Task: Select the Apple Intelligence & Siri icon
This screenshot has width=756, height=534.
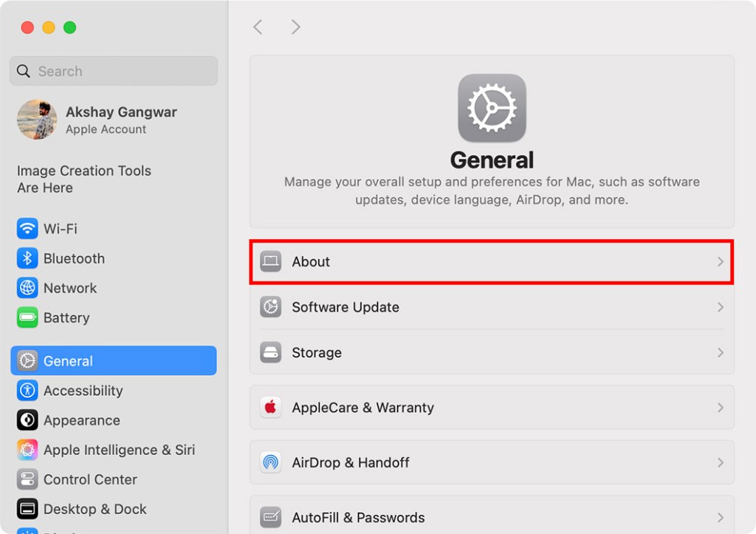Action: pos(27,450)
